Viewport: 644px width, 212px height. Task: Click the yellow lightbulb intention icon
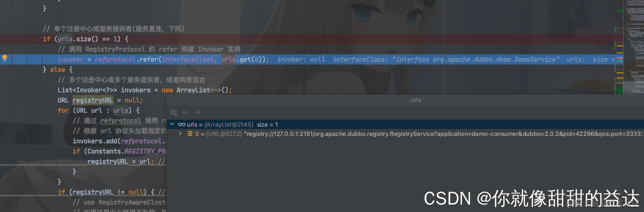click(5, 58)
